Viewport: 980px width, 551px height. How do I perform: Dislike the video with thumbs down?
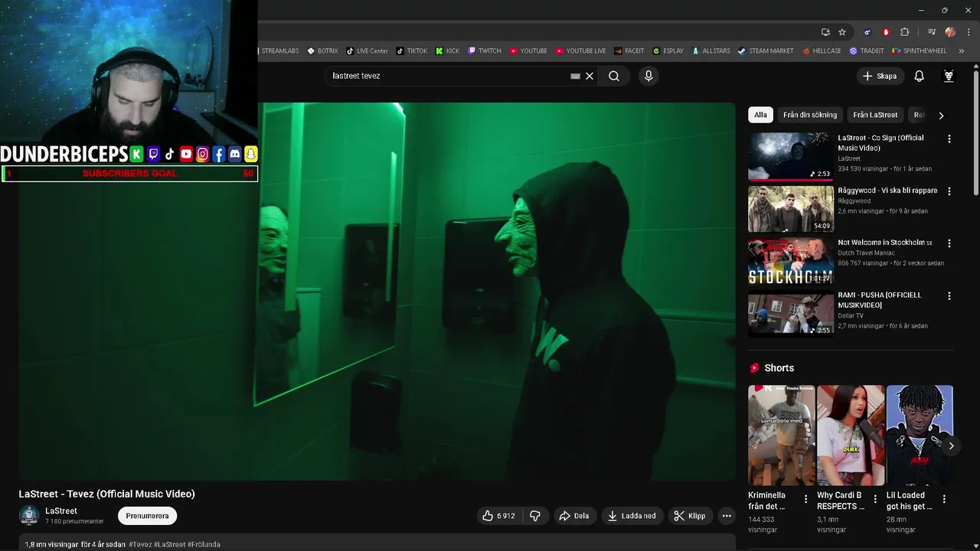[x=535, y=516]
